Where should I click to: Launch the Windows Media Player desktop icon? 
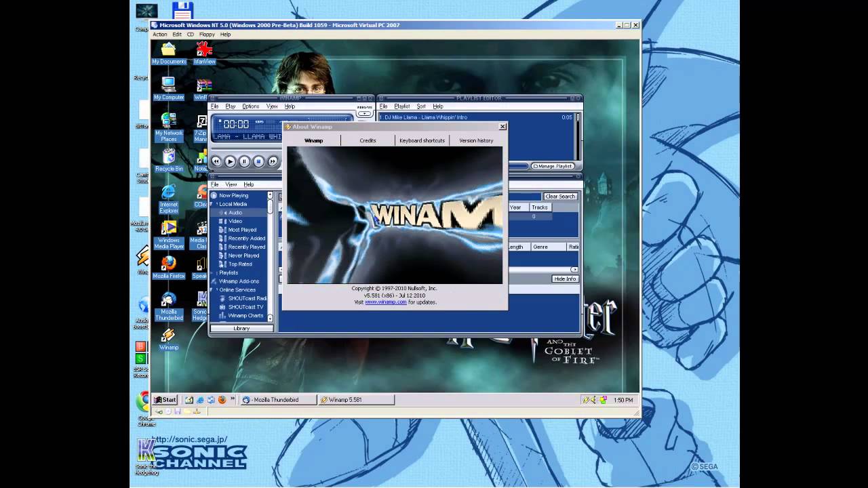(x=169, y=235)
